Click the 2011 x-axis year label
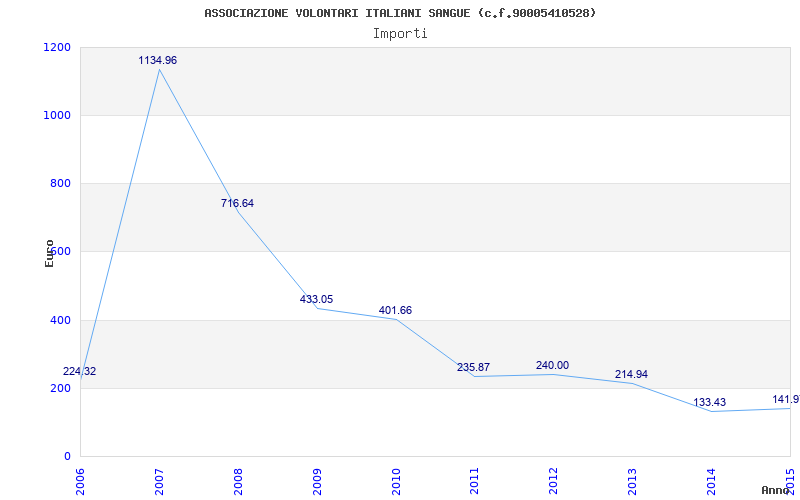Viewport: 800px width, 500px height. click(474, 481)
